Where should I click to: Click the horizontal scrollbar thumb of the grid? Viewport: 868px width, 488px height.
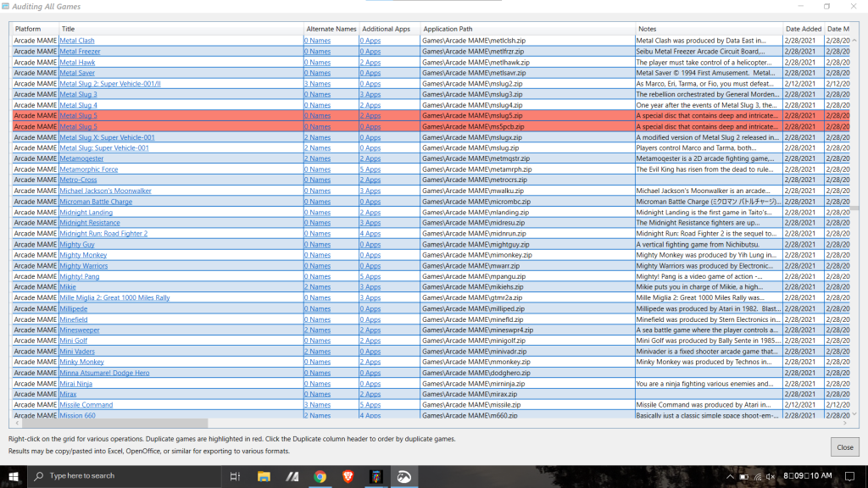click(x=114, y=424)
